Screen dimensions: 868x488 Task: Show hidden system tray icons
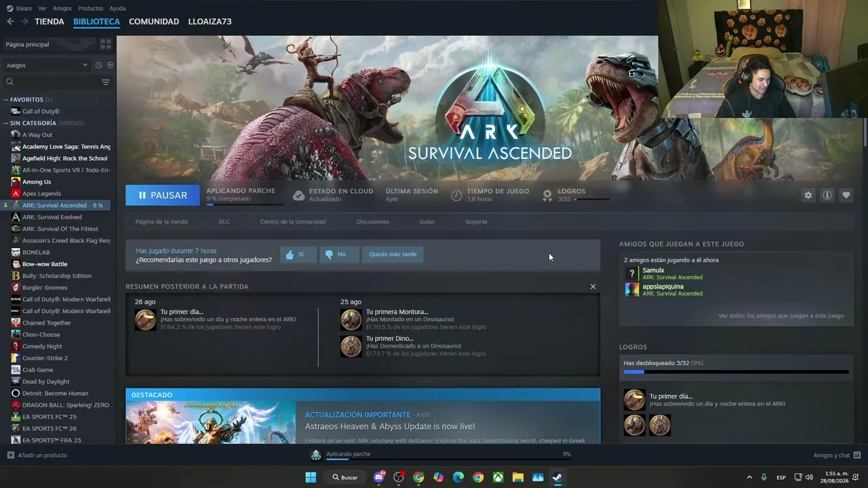pyautogui.click(x=749, y=477)
